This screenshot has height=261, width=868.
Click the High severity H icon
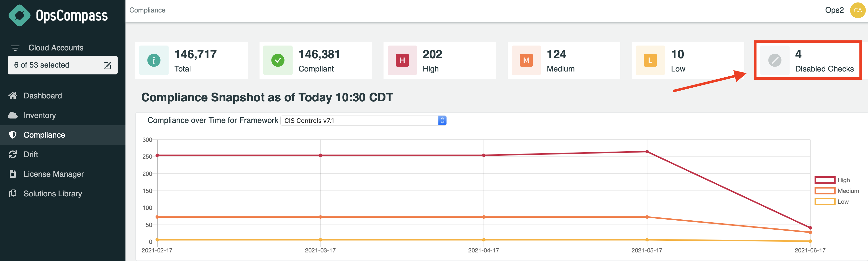point(402,60)
